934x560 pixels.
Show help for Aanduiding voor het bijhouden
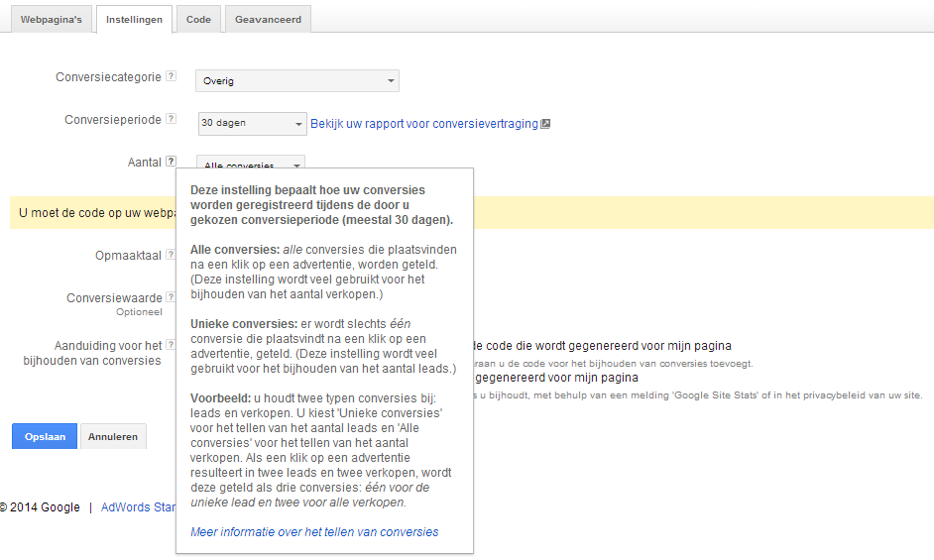(x=170, y=345)
